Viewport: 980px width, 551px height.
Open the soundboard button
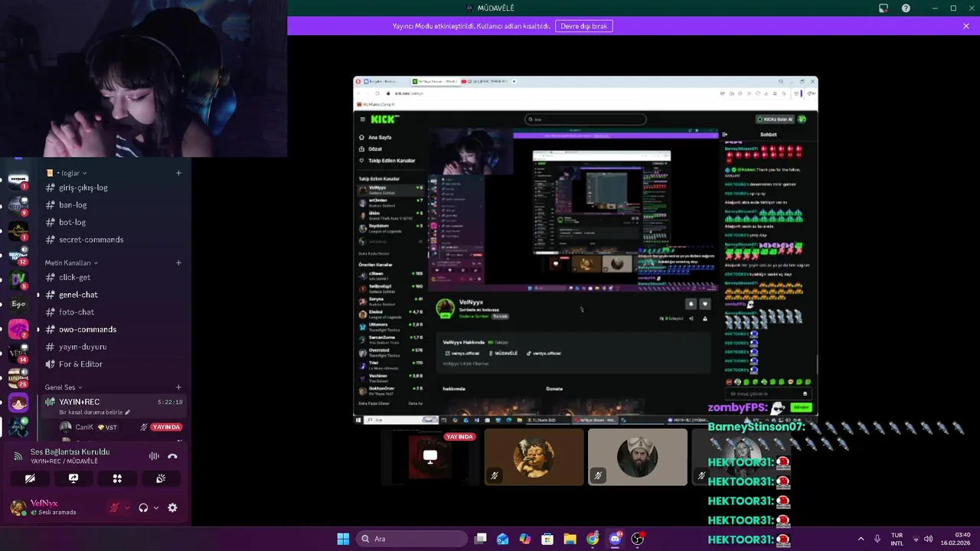pyautogui.click(x=161, y=478)
